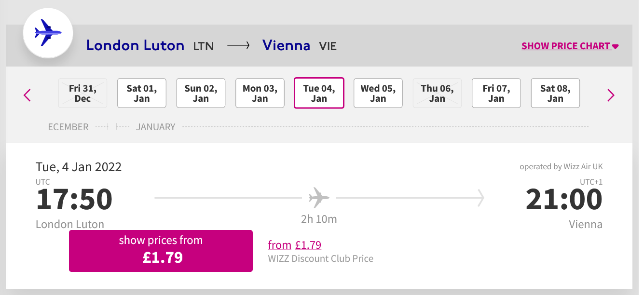The height and width of the screenshot is (297, 644).
Task: Click the left navigation arrow for earlier dates
Action: [27, 95]
